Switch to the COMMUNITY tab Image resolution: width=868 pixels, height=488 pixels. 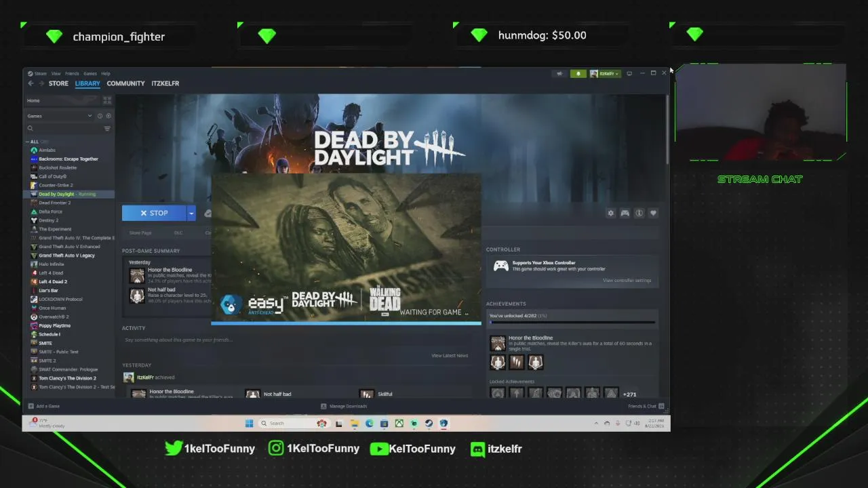point(125,83)
